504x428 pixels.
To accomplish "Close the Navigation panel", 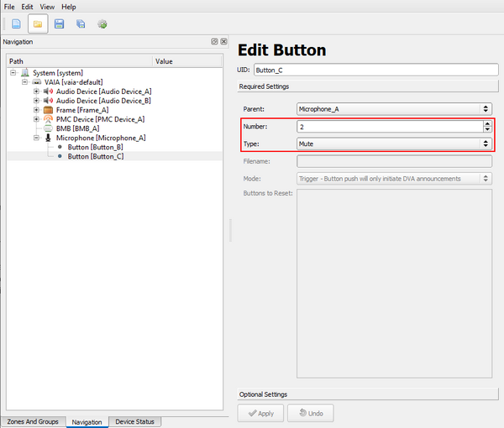I will (223, 41).
